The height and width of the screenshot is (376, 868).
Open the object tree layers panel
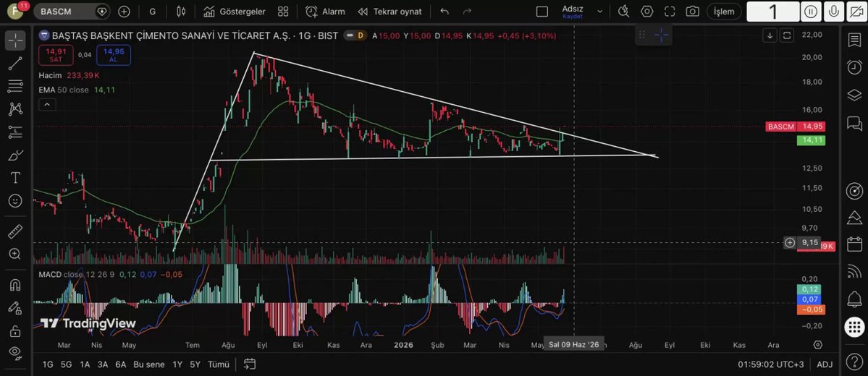854,95
